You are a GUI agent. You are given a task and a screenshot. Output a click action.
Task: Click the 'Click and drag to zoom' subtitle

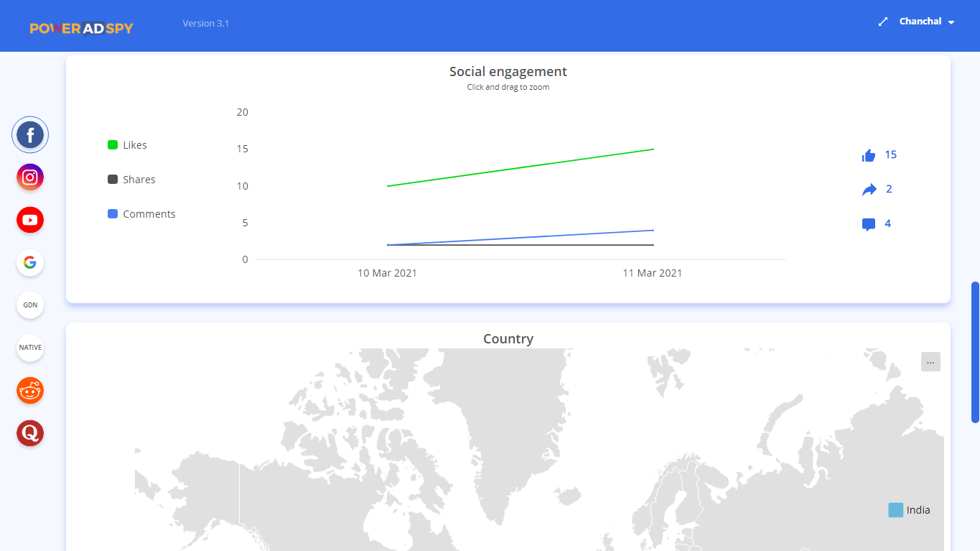508,88
